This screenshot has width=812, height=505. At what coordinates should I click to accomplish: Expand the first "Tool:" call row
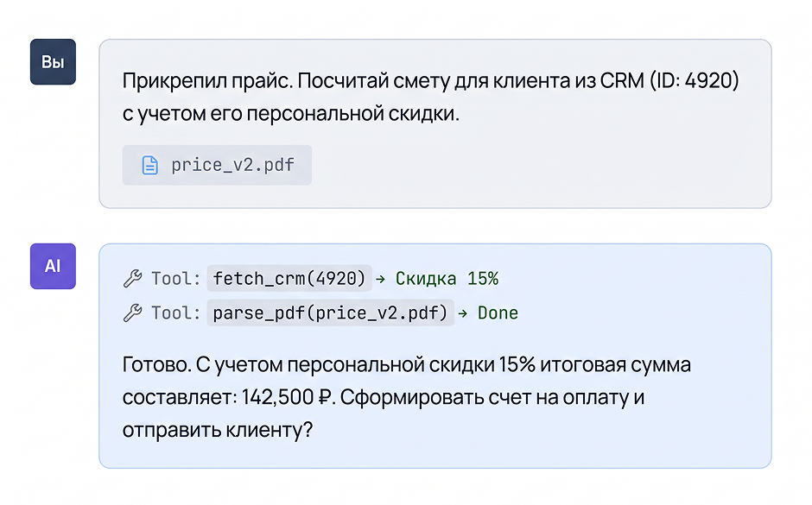point(311,278)
